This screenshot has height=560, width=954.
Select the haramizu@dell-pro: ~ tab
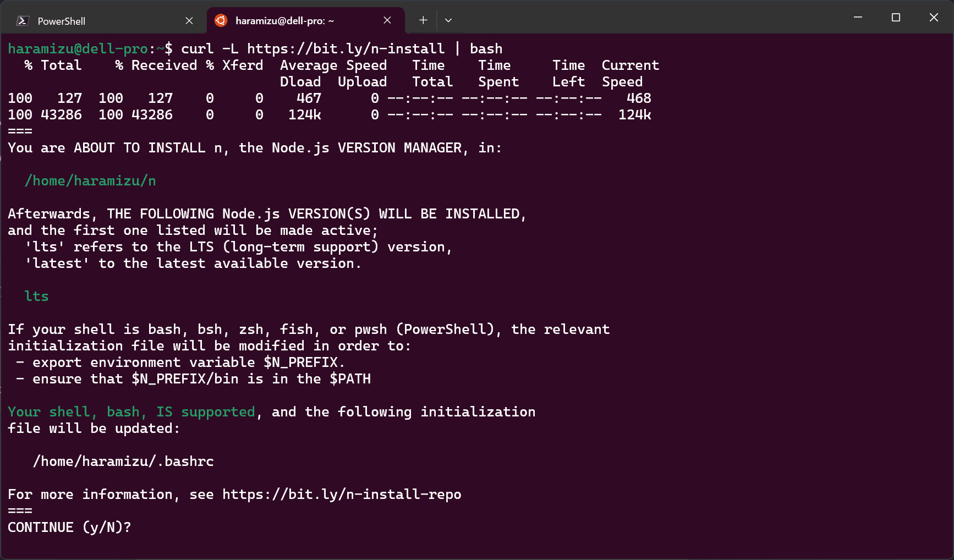tap(284, 21)
